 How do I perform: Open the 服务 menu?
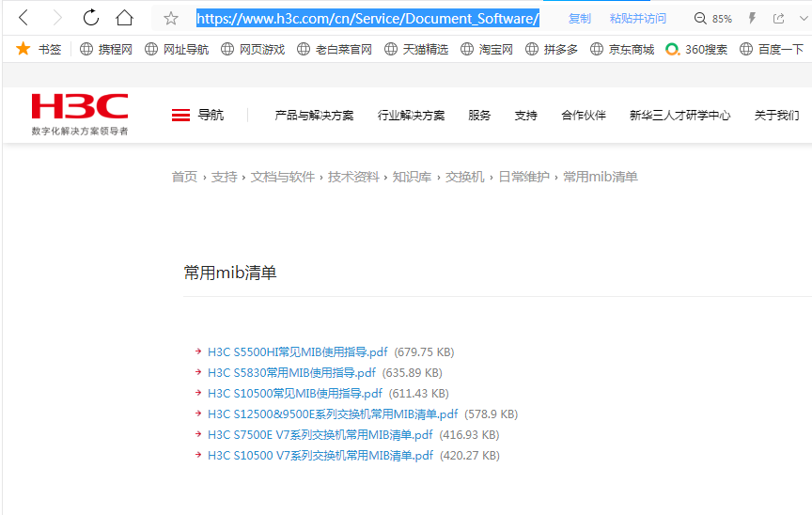point(479,115)
